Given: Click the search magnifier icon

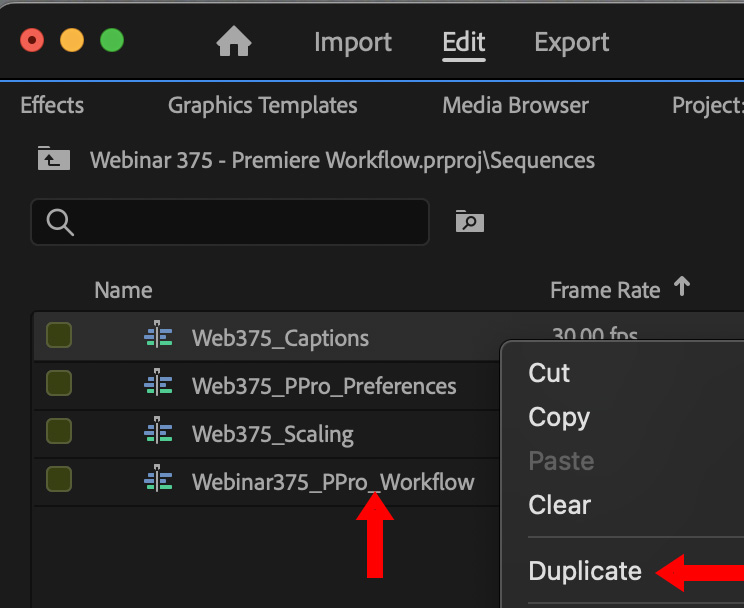Looking at the screenshot, I should pos(60,222).
